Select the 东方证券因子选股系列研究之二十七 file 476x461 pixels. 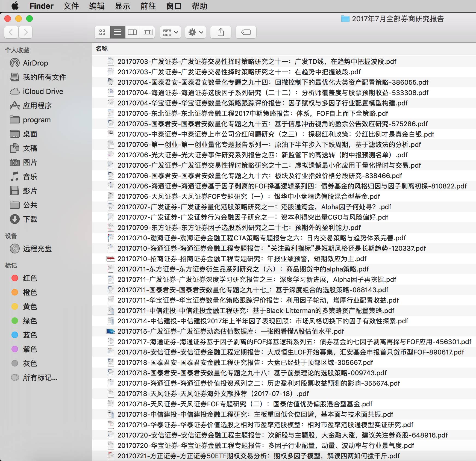284,227
